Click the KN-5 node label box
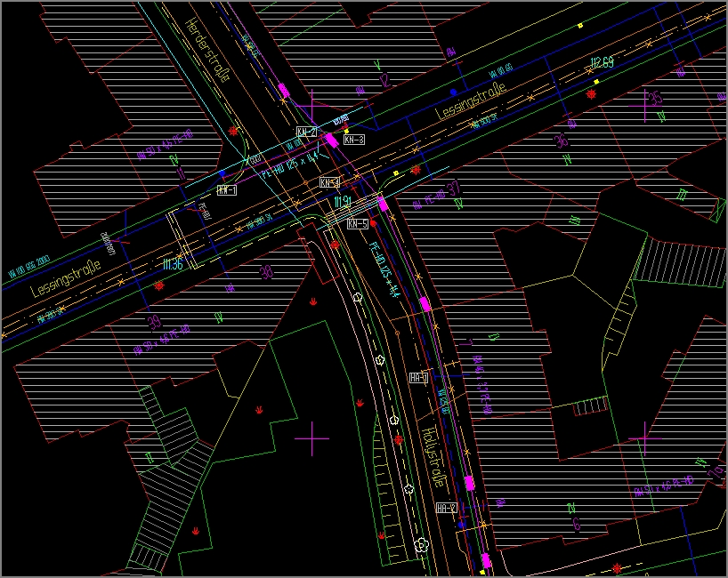The image size is (728, 578). click(358, 224)
